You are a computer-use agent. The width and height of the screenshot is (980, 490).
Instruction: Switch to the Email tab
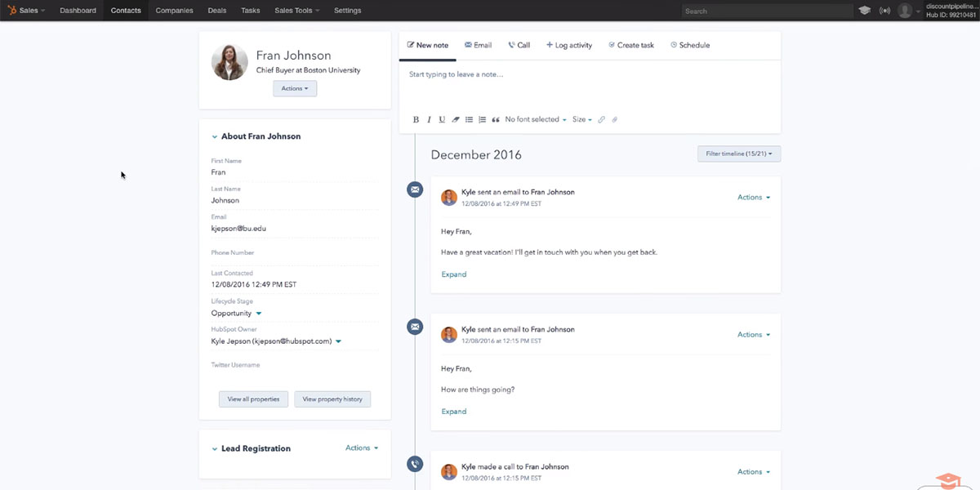[x=478, y=45]
